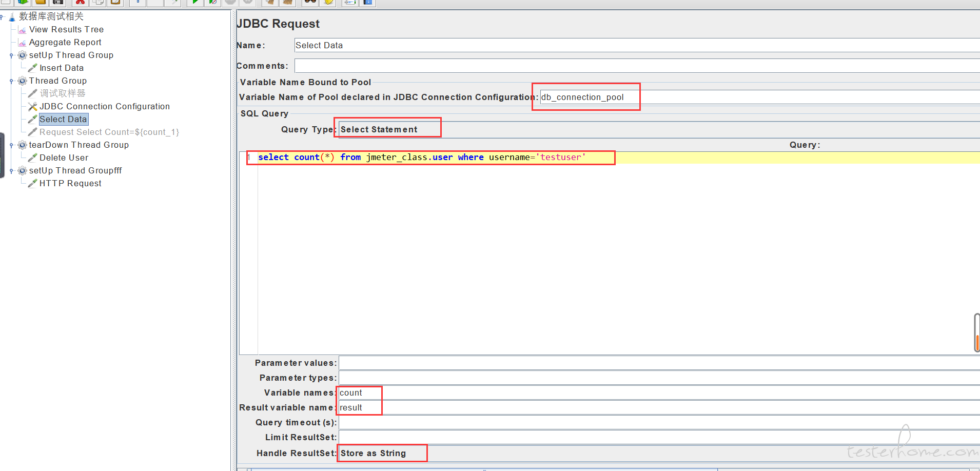Click the Name field containing Select Data
Viewport: 980px width, 471px height.
point(637,45)
